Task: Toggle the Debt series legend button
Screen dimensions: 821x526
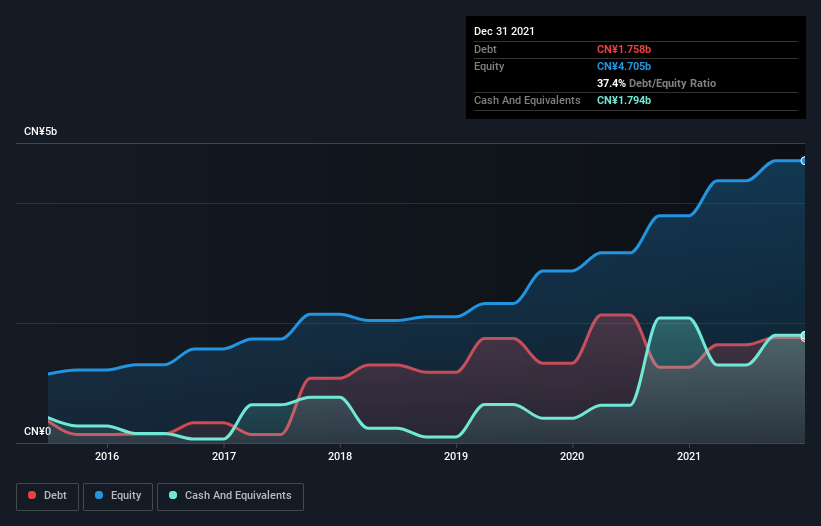Action: (48, 496)
